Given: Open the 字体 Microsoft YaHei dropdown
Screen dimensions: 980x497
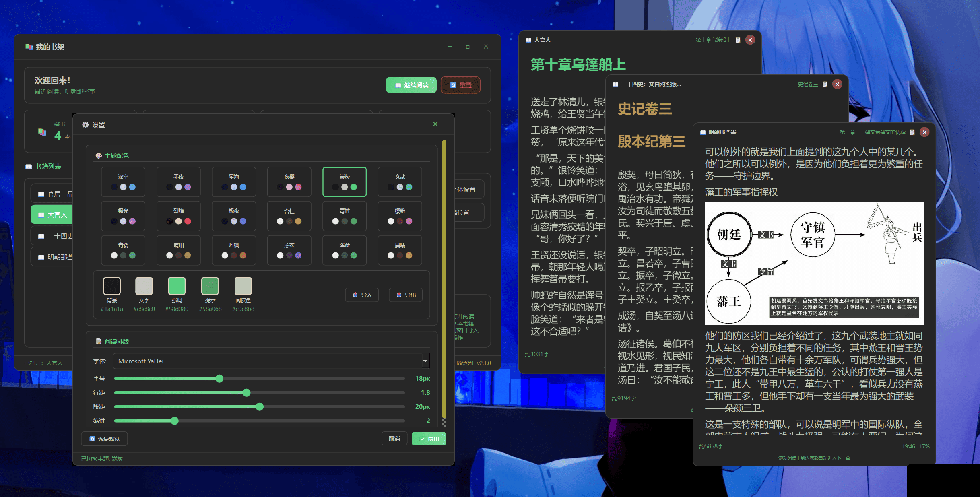Looking at the screenshot, I should [271, 361].
